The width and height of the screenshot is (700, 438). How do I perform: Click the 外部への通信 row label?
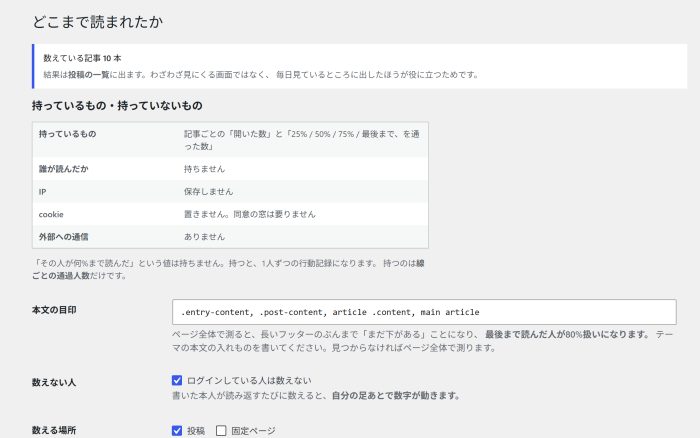pos(63,237)
